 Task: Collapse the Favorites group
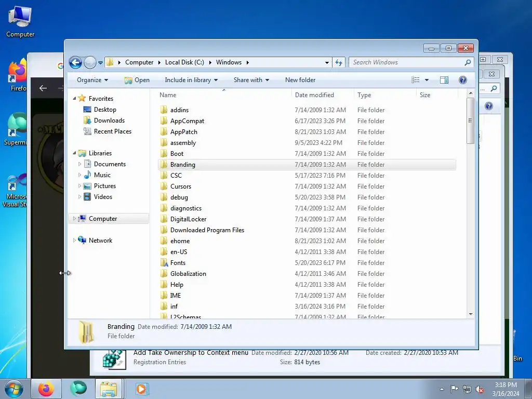[74, 98]
